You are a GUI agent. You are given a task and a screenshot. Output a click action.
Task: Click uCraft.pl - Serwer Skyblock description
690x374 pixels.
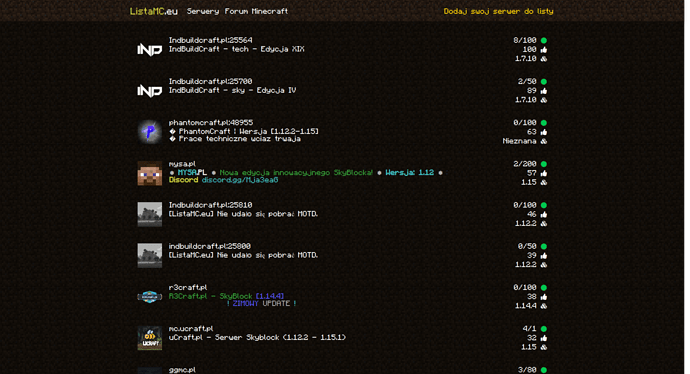(257, 337)
